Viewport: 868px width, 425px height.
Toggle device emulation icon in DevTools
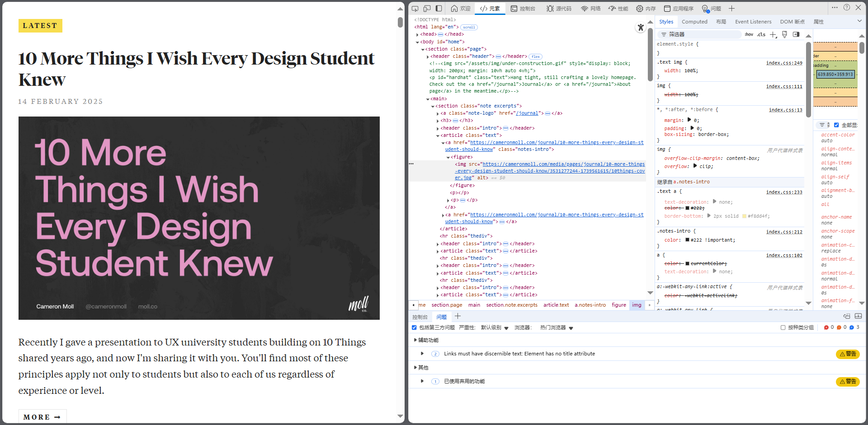(427, 9)
